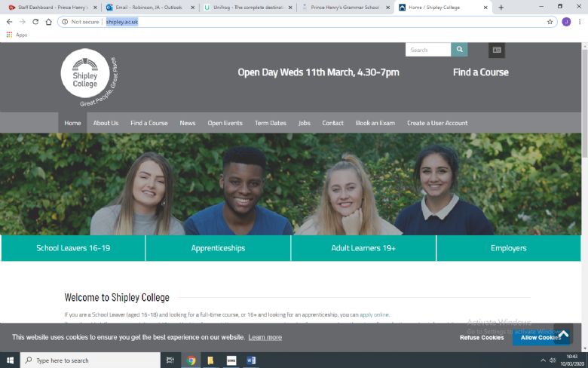Click the Shipley College logo
This screenshot has width=588, height=368.
pos(89,77)
